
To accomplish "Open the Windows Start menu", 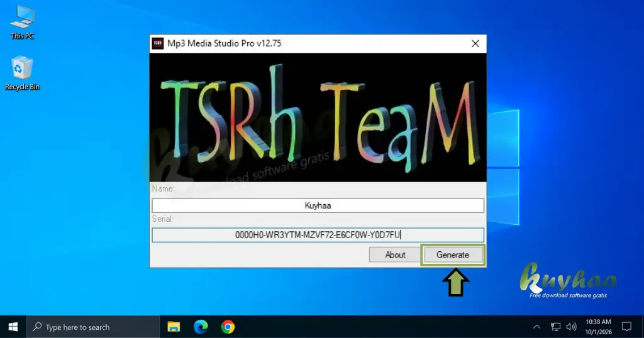I will click(x=13, y=327).
